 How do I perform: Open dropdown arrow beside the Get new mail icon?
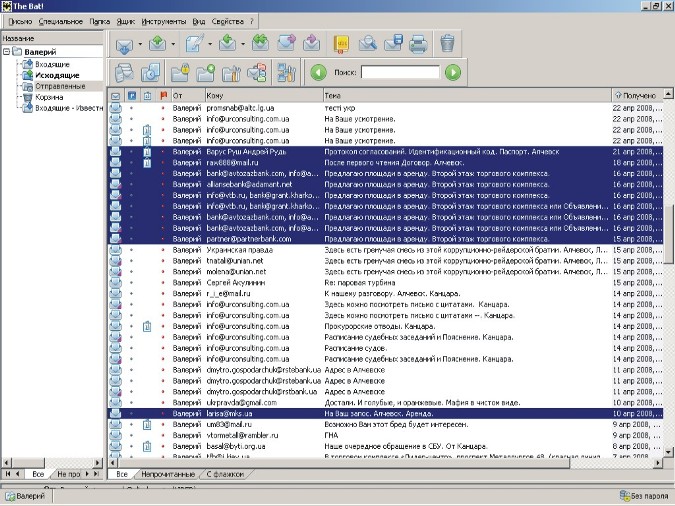pyautogui.click(x=140, y=44)
